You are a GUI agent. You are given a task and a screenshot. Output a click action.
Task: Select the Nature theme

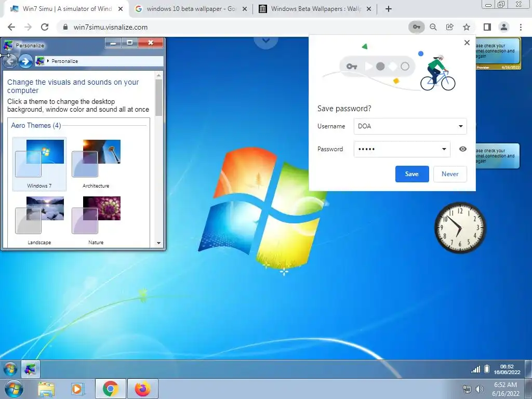tap(96, 220)
